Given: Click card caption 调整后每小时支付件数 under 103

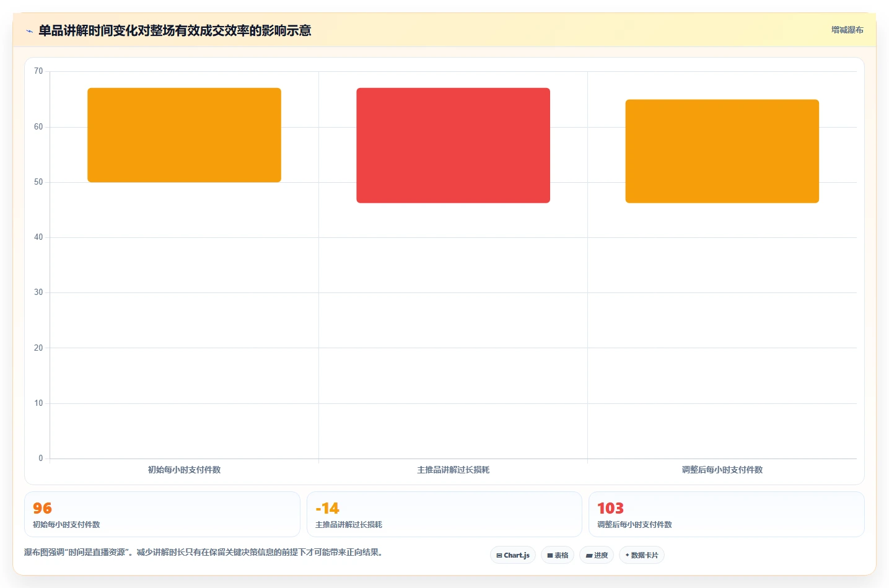Looking at the screenshot, I should pos(634,524).
